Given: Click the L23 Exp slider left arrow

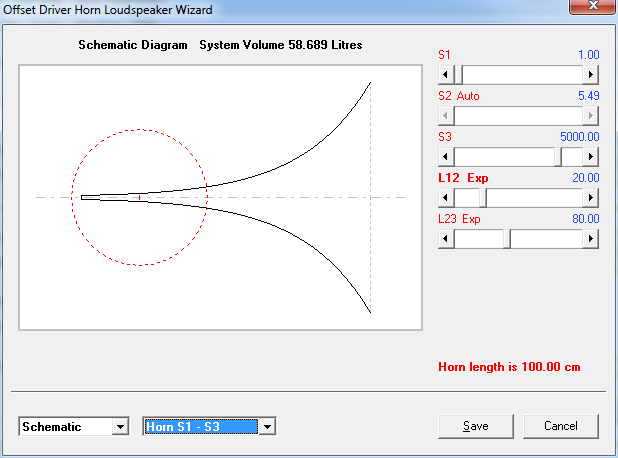Looking at the screenshot, I should (x=446, y=238).
